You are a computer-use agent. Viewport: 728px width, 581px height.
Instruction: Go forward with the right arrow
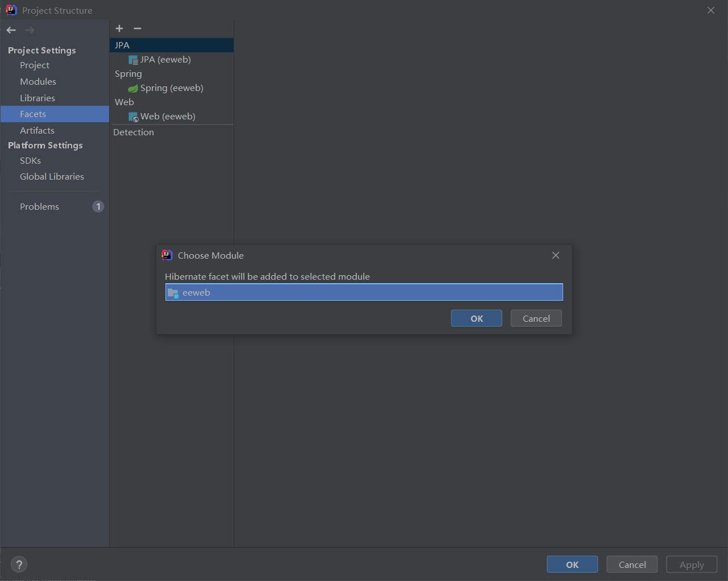[30, 30]
